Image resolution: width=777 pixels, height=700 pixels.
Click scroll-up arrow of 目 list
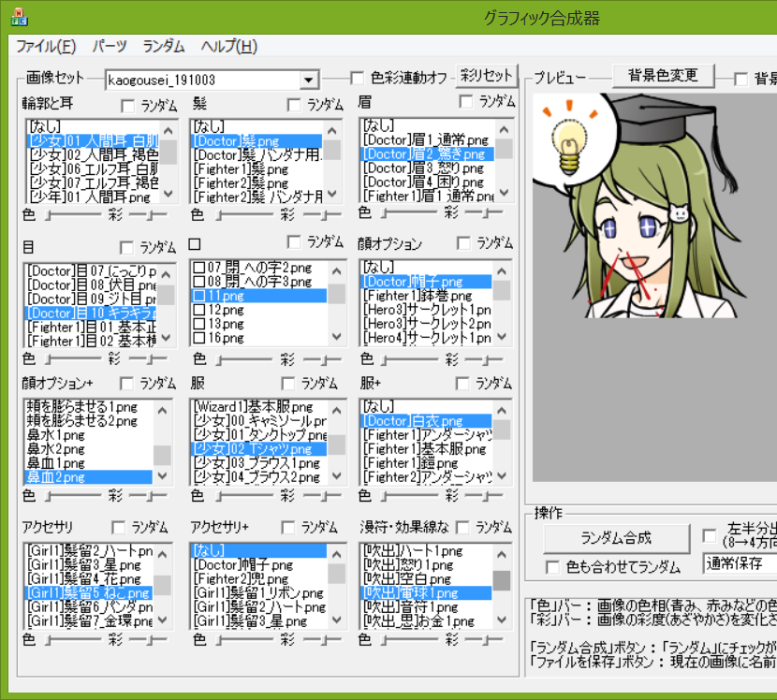(166, 274)
